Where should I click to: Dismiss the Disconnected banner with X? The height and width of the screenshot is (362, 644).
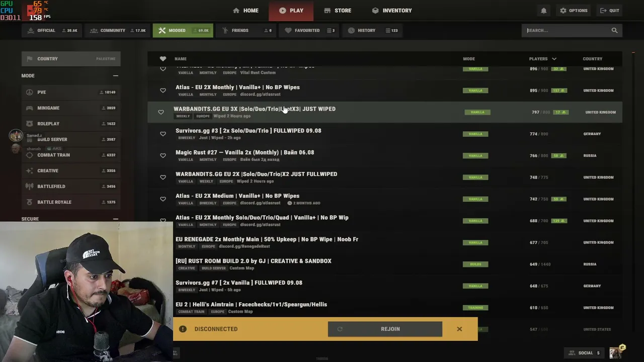[459, 329]
